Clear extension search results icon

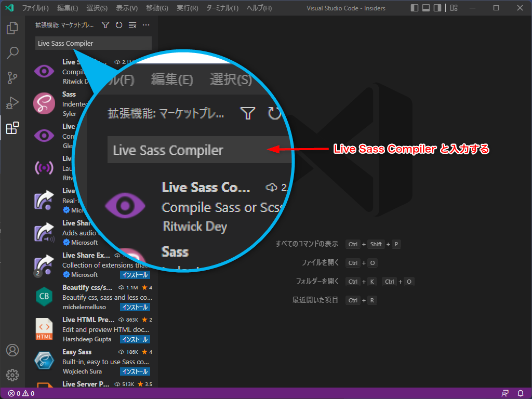[132, 25]
